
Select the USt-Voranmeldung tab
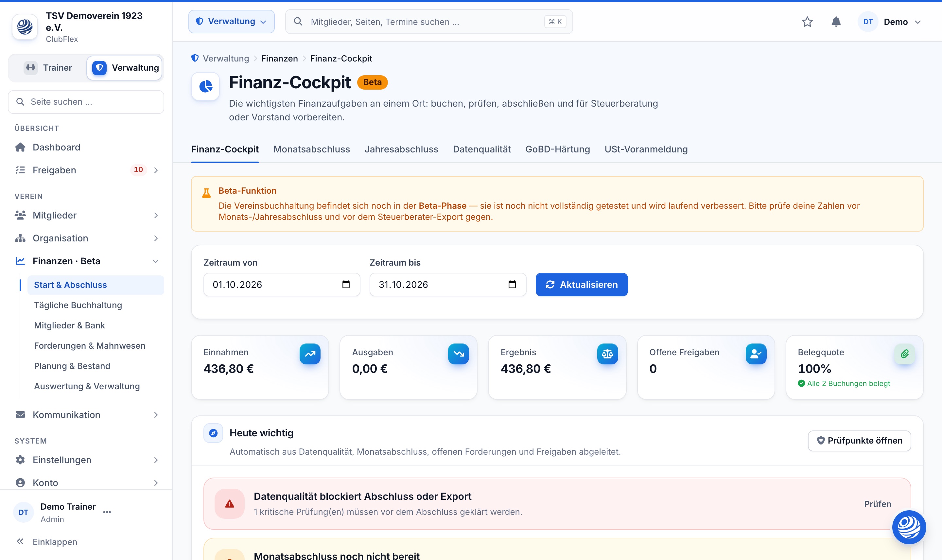coord(646,149)
